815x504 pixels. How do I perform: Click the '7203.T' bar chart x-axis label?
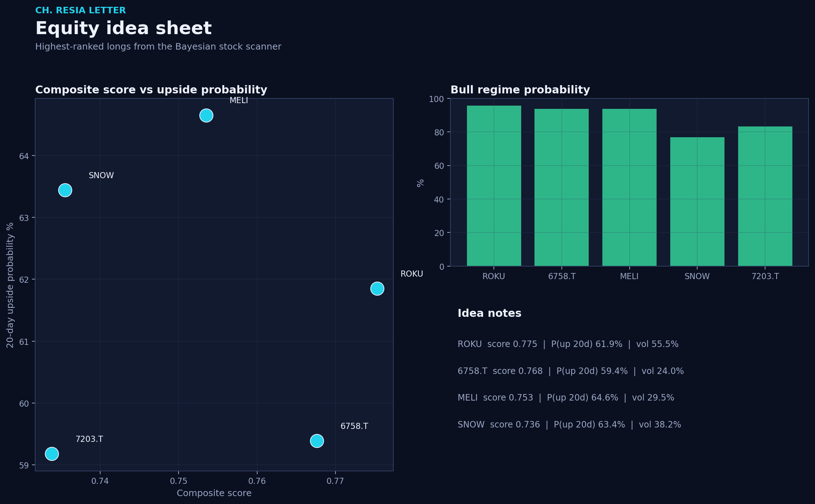[x=765, y=276]
